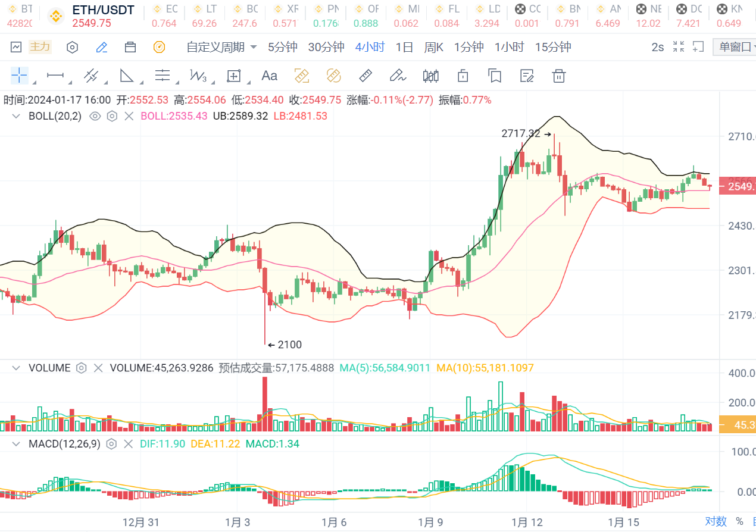Select the Elliott wave W3 tool
This screenshot has width=756, height=532.
pos(198,75)
